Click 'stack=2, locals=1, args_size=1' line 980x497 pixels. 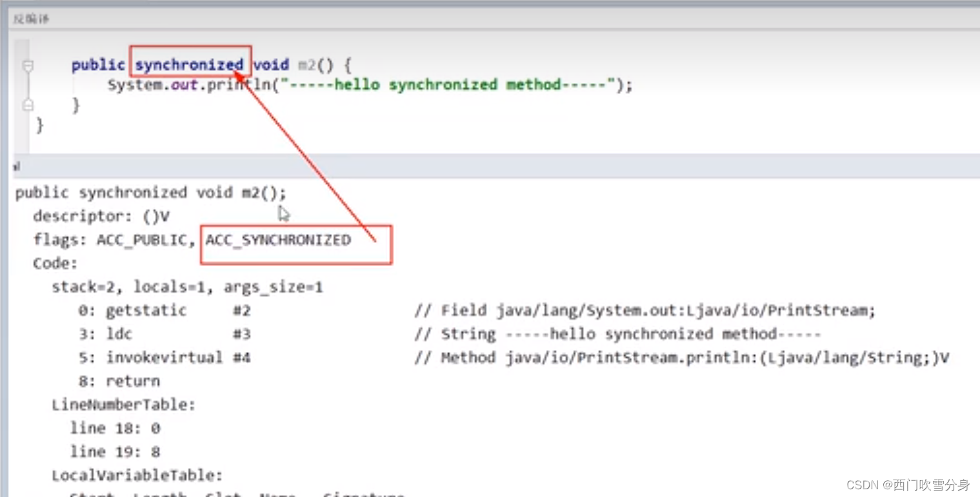[187, 287]
